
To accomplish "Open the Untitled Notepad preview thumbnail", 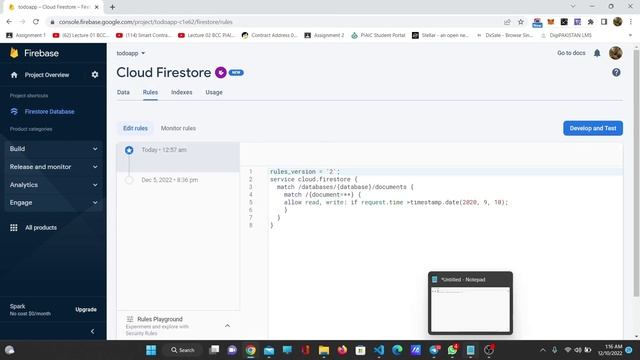I will [x=470, y=303].
